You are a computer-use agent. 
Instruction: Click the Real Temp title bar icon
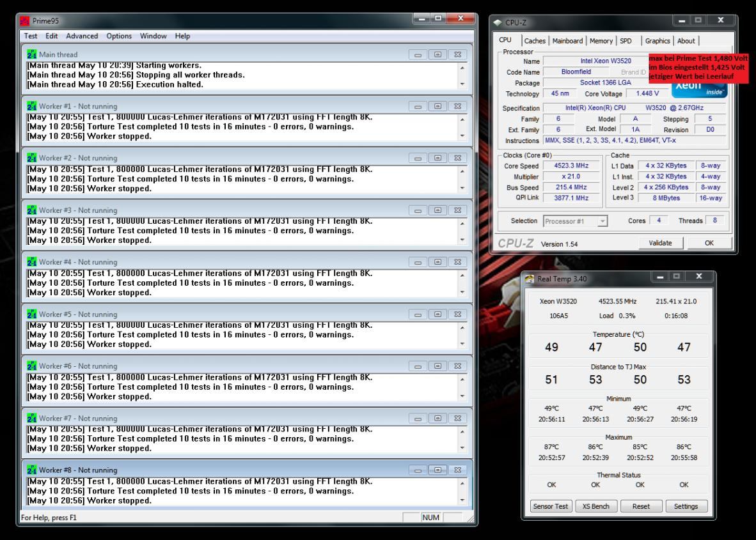click(x=530, y=279)
